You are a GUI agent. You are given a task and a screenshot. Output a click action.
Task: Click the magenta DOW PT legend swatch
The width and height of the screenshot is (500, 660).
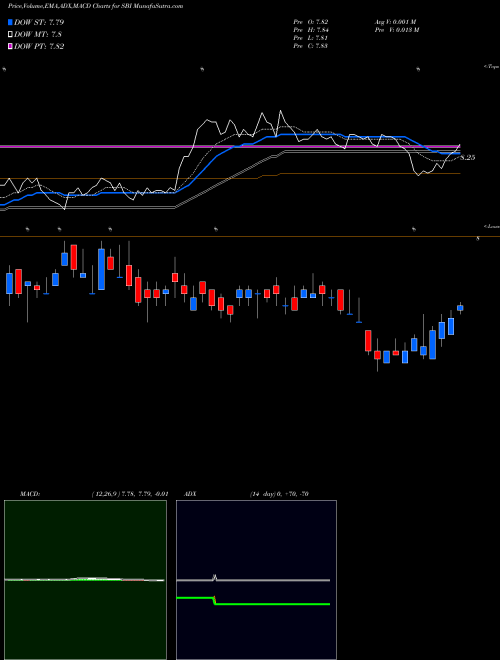tap(10, 46)
